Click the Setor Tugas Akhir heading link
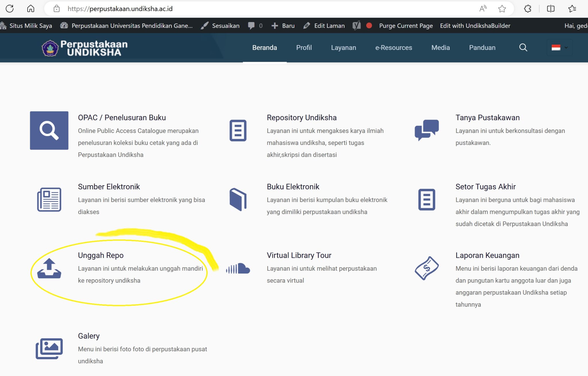The width and height of the screenshot is (588, 376). click(485, 187)
